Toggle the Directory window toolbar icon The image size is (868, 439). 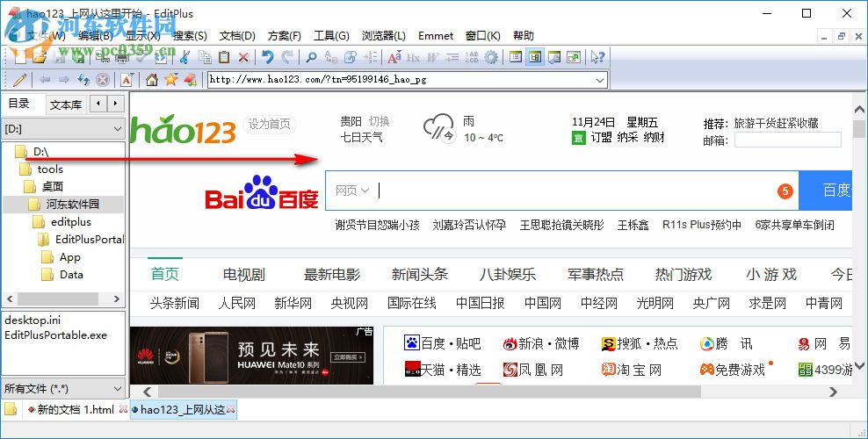[x=534, y=57]
